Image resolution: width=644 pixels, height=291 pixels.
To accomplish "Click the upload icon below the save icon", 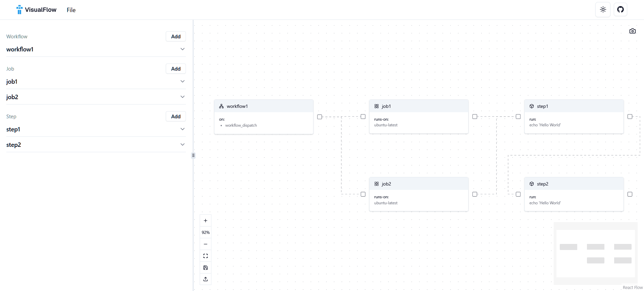I will point(205,279).
